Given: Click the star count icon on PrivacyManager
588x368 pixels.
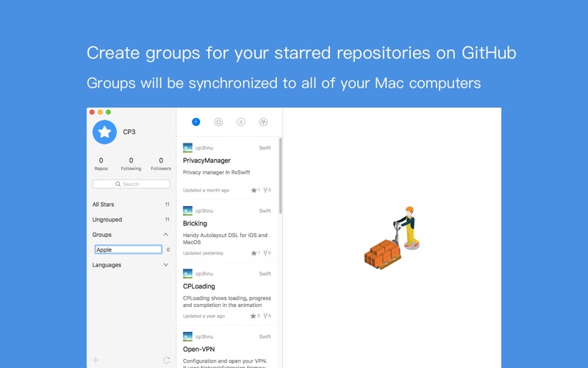Looking at the screenshot, I should tap(254, 190).
